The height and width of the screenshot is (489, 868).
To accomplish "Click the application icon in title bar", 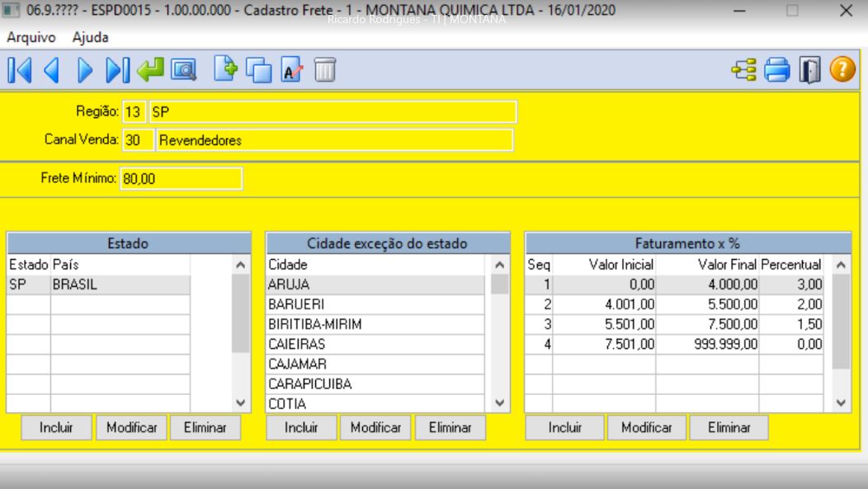I will (x=11, y=10).
